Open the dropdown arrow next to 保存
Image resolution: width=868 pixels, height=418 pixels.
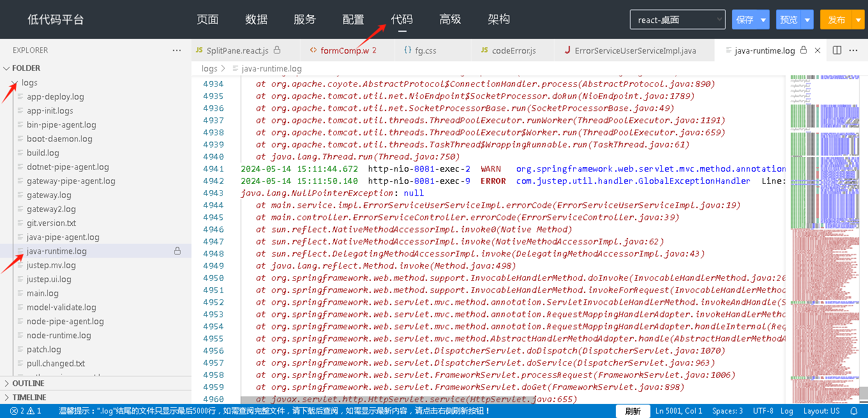click(x=763, y=20)
